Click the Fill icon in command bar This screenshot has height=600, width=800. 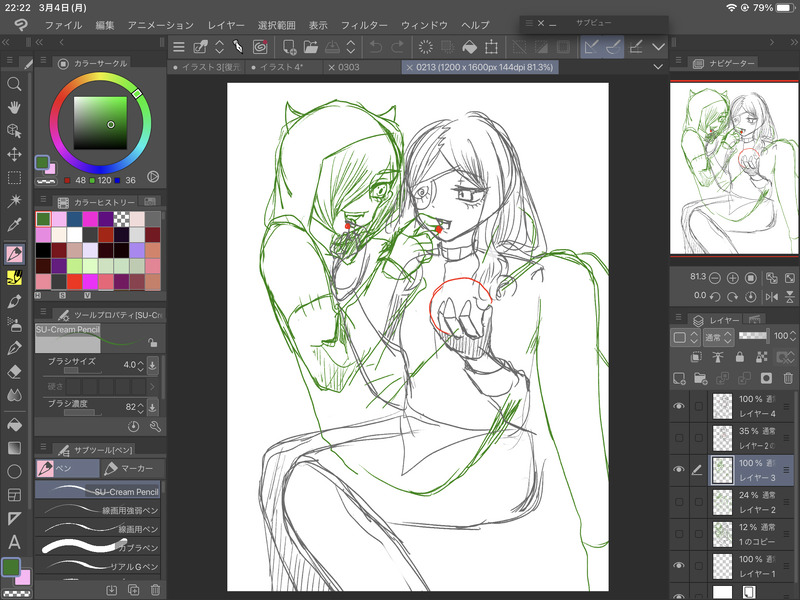469,47
